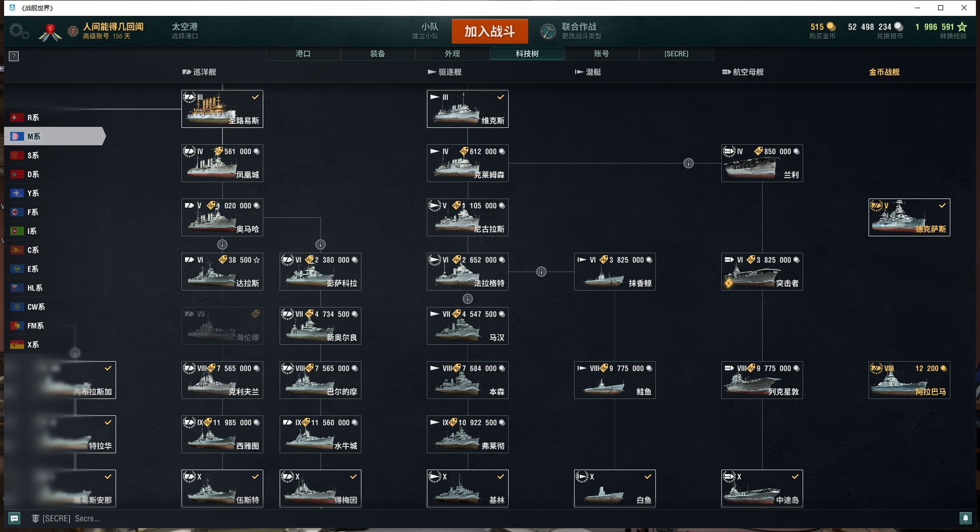Select the R系 nation flag entry
This screenshot has height=532, width=980.
pos(54,117)
